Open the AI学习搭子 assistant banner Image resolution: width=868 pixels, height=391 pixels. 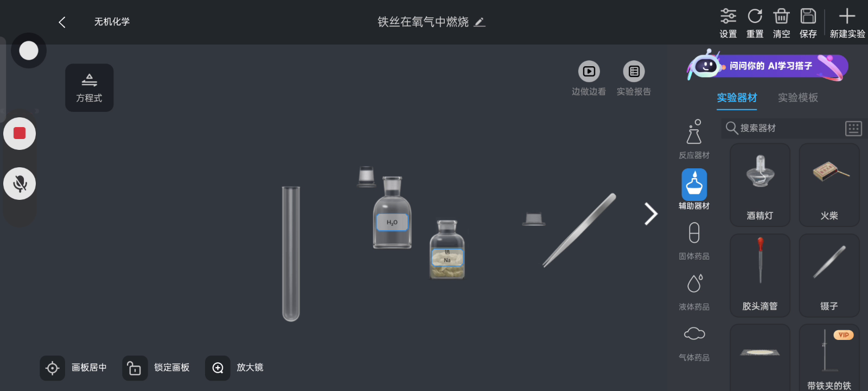pos(768,66)
